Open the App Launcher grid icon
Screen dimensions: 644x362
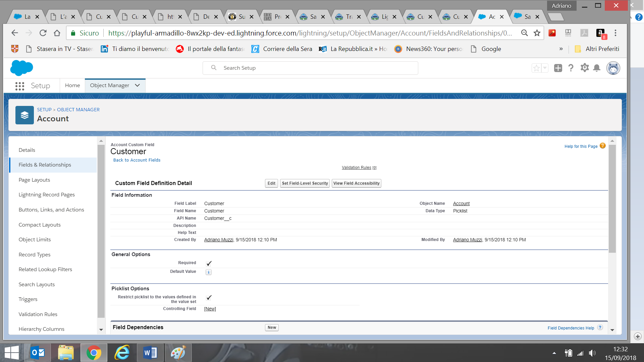[x=20, y=86]
